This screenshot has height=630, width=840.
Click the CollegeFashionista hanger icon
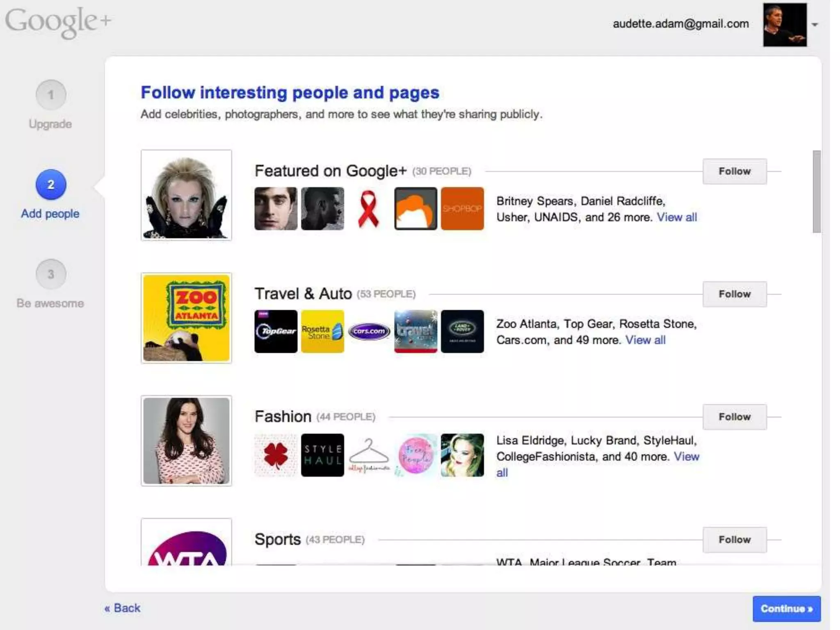[x=369, y=455]
